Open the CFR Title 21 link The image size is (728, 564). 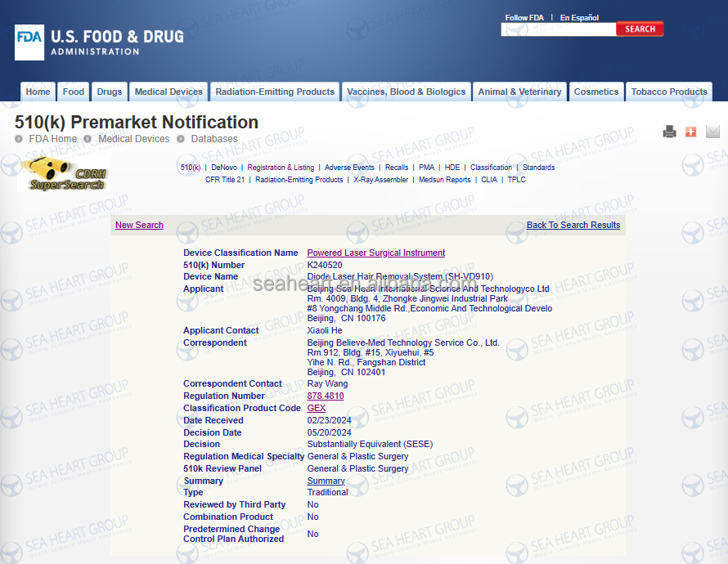[225, 180]
